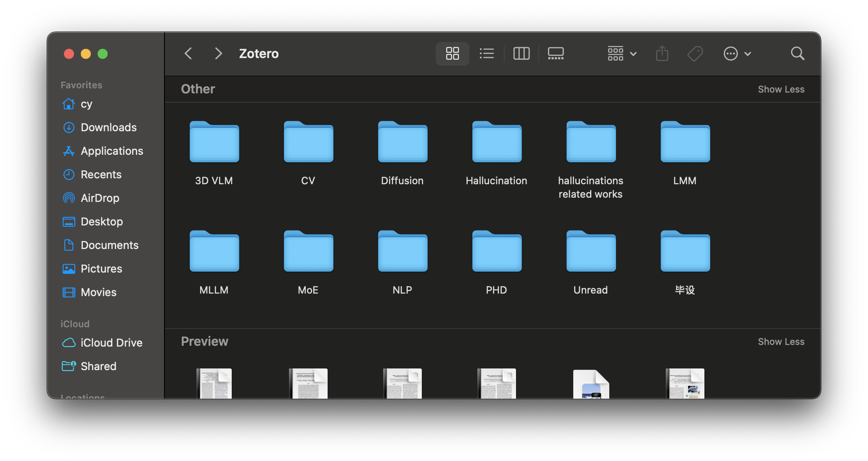The image size is (868, 461).
Task: Click the Preview section header
Action: point(204,342)
